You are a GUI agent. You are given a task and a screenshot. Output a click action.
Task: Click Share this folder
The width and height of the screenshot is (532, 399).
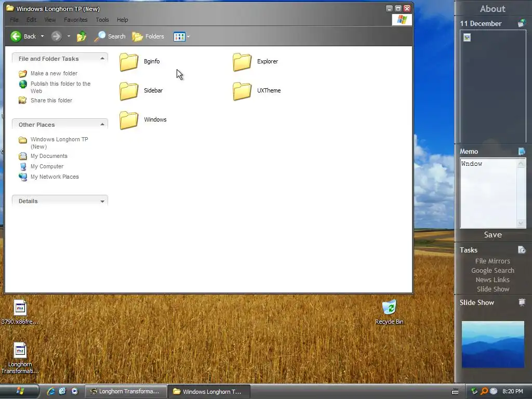pos(51,100)
